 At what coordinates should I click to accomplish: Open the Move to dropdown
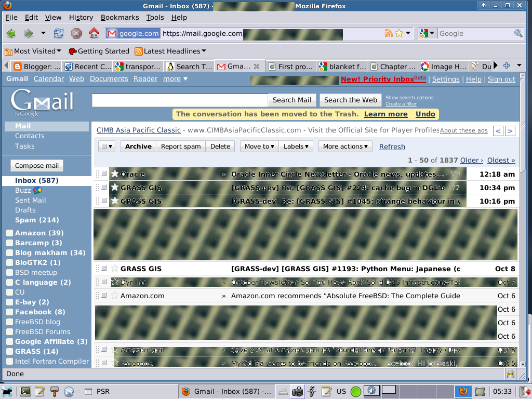[259, 146]
